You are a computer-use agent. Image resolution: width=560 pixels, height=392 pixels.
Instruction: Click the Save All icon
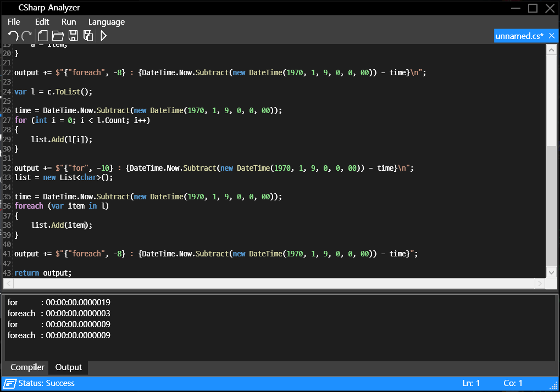tap(88, 36)
